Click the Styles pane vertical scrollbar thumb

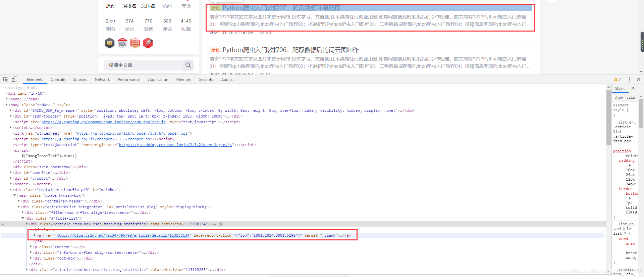[x=641, y=113]
